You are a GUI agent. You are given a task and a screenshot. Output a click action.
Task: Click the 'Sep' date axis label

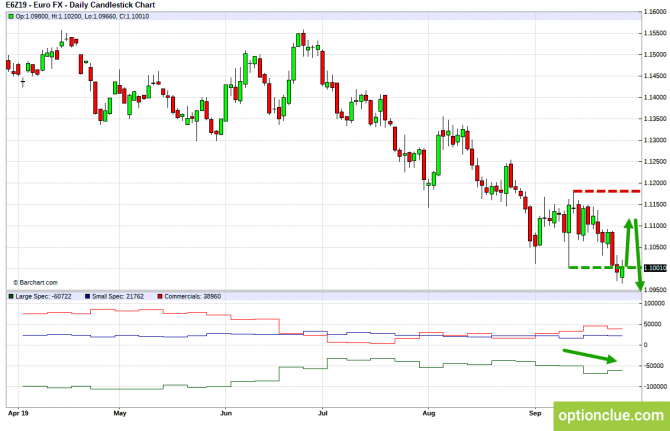coord(535,413)
